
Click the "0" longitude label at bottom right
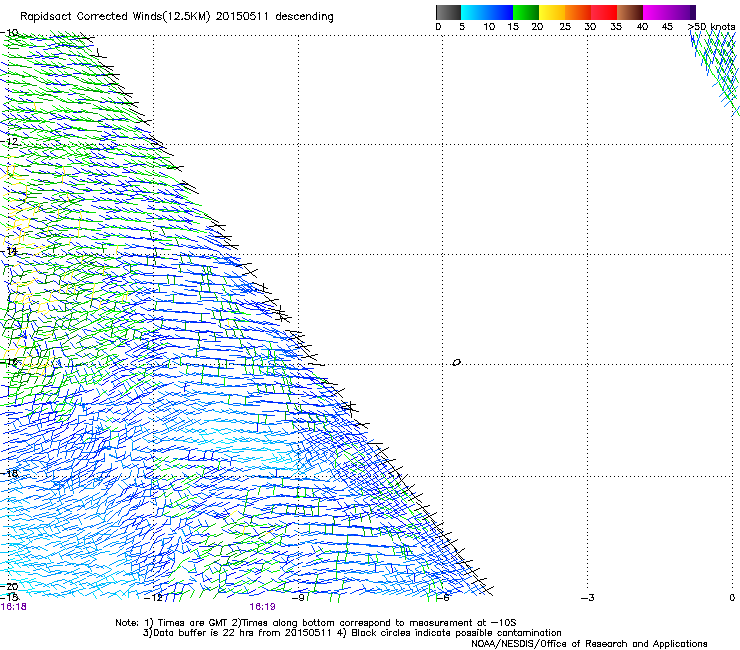tap(732, 598)
